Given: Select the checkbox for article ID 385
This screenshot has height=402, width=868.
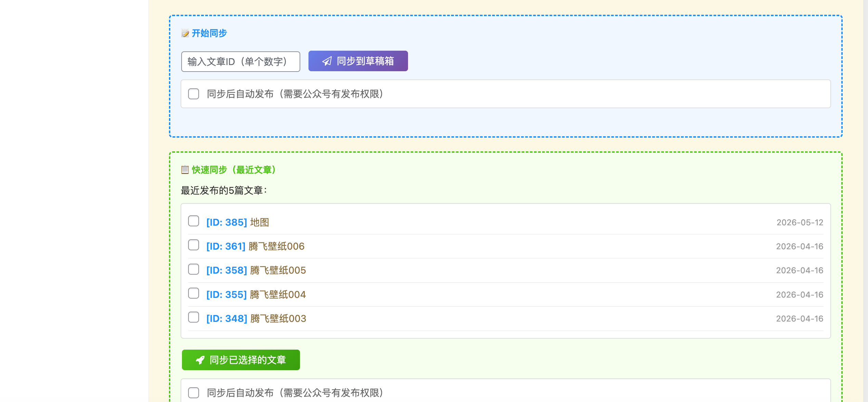Looking at the screenshot, I should 194,221.
